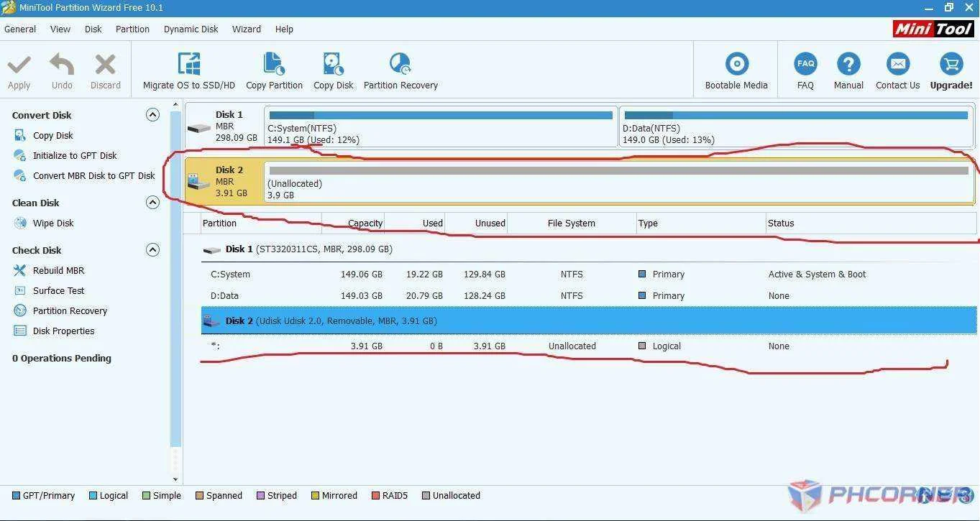The width and height of the screenshot is (980, 521).
Task: Click the Migrate OS to SSD/HD icon
Action: click(189, 64)
